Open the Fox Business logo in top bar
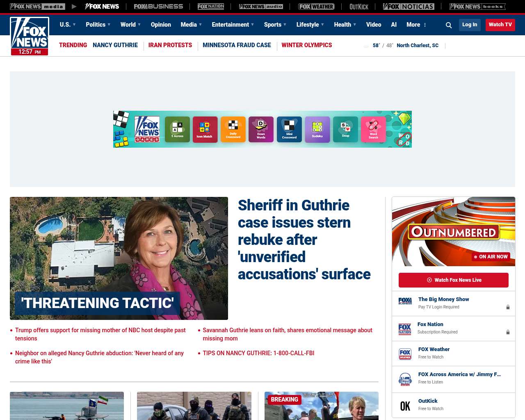The height and width of the screenshot is (420, 525). pyautogui.click(x=158, y=7)
